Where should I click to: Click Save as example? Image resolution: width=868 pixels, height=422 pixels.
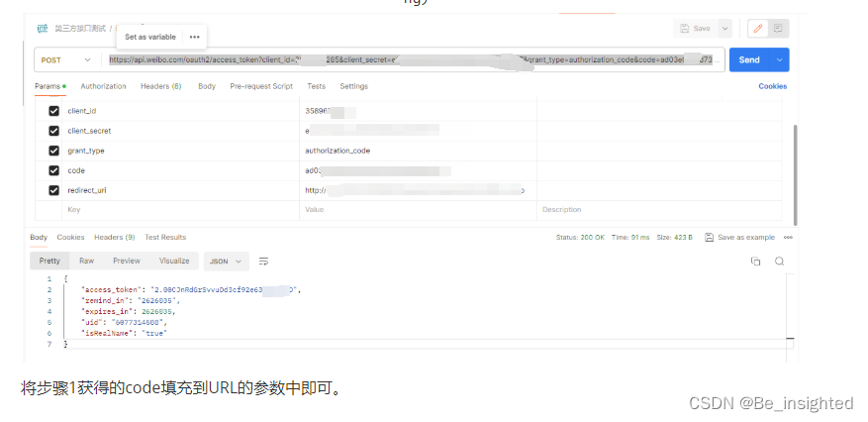[739, 237]
